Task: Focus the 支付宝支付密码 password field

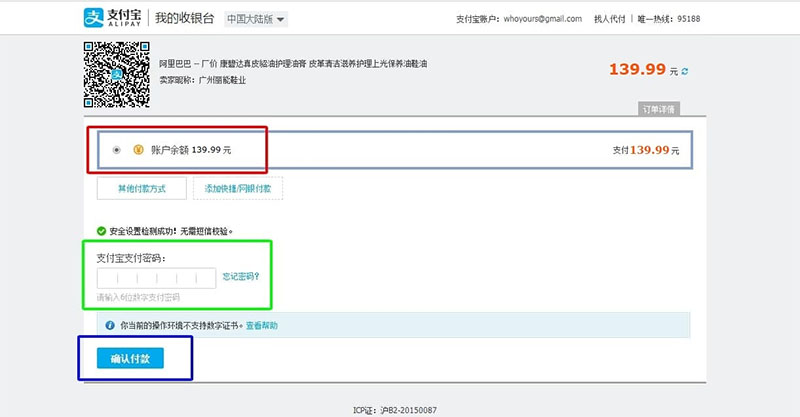Action: 157,278
